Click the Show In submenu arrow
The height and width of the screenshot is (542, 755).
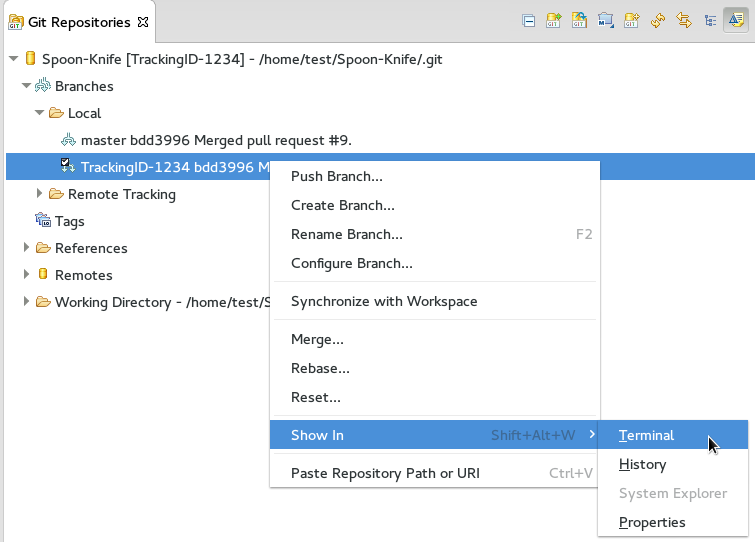(592, 434)
